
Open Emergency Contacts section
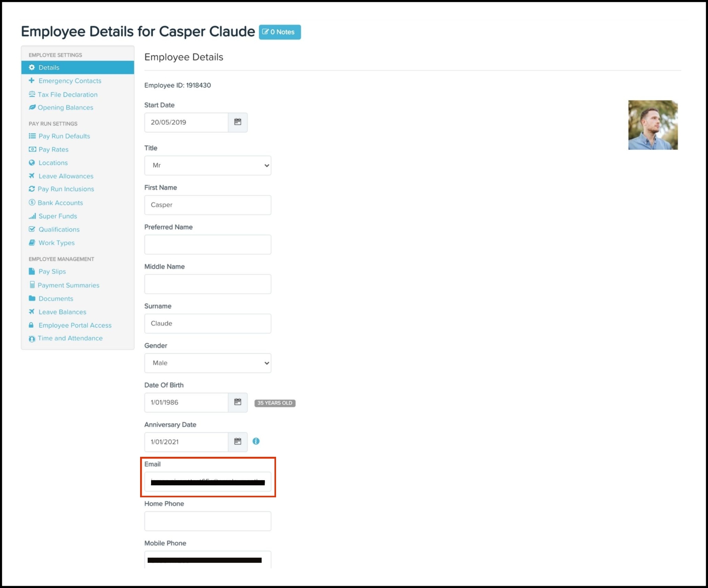tap(70, 81)
